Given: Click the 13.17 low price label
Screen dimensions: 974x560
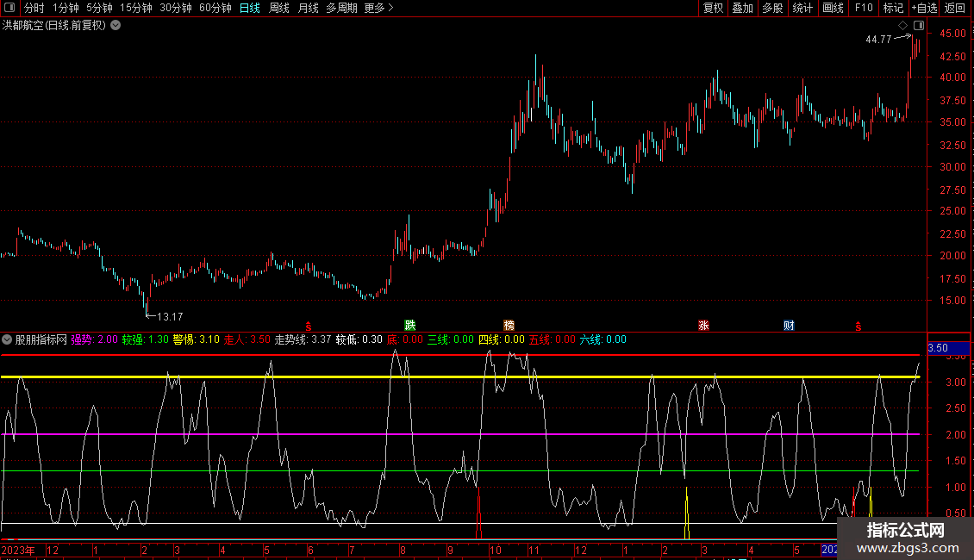Looking at the screenshot, I should [x=170, y=317].
